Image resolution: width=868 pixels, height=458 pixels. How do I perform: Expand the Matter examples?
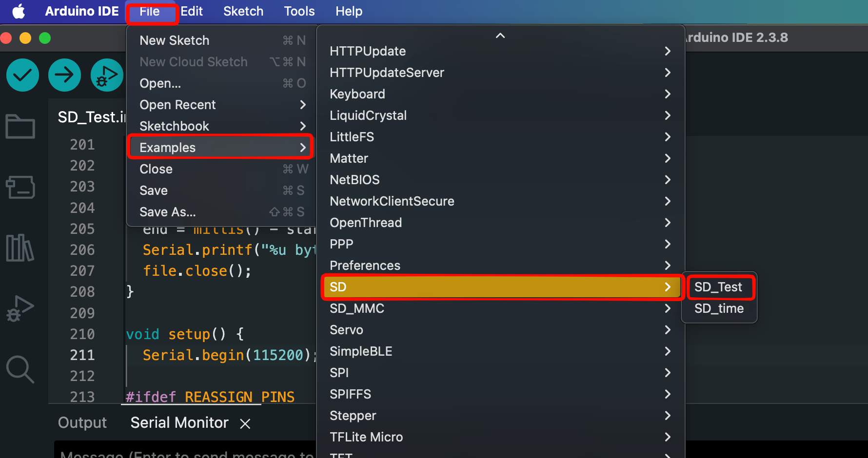click(501, 158)
